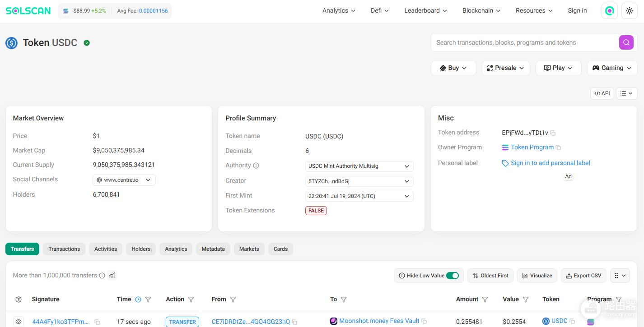This screenshot has width=644, height=327.
Task: Click the question mark icon in table header
Action: 19,299
